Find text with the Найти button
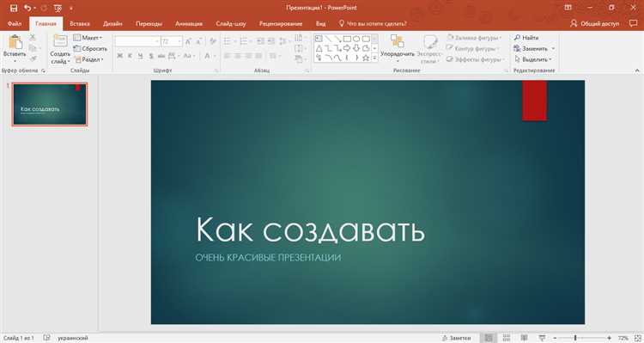This screenshot has width=644, height=343. (526, 38)
